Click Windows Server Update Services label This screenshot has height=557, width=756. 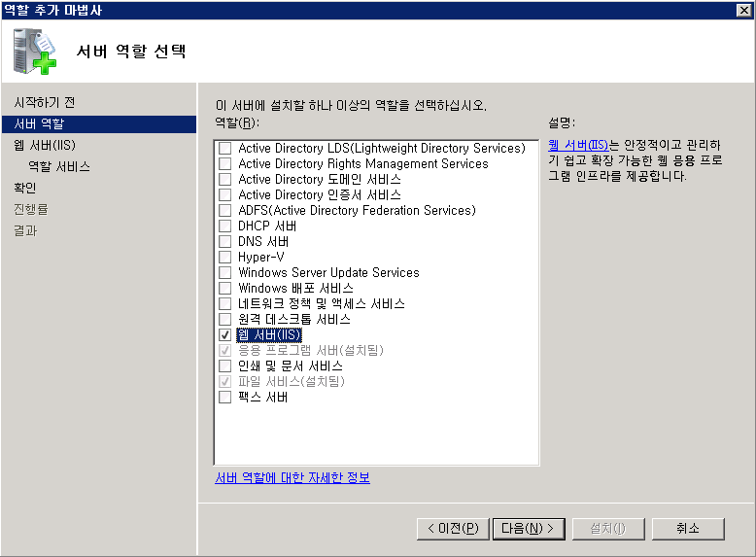pyautogui.click(x=328, y=272)
